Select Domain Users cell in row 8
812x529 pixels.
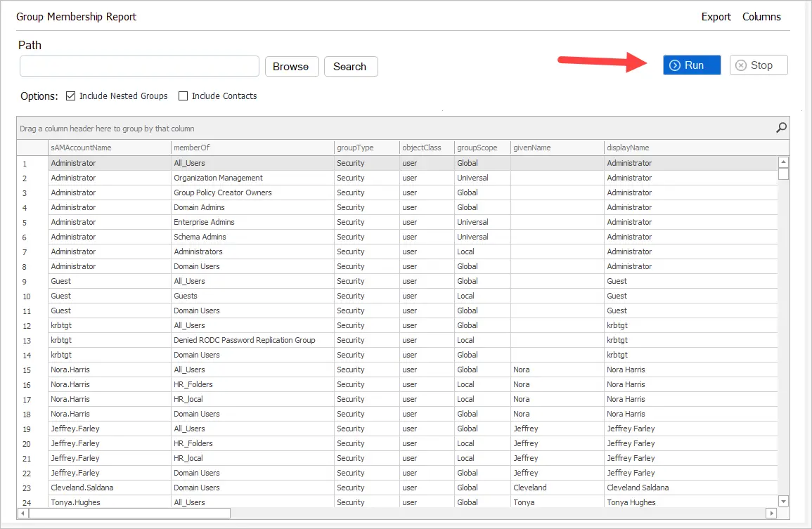[252, 266]
